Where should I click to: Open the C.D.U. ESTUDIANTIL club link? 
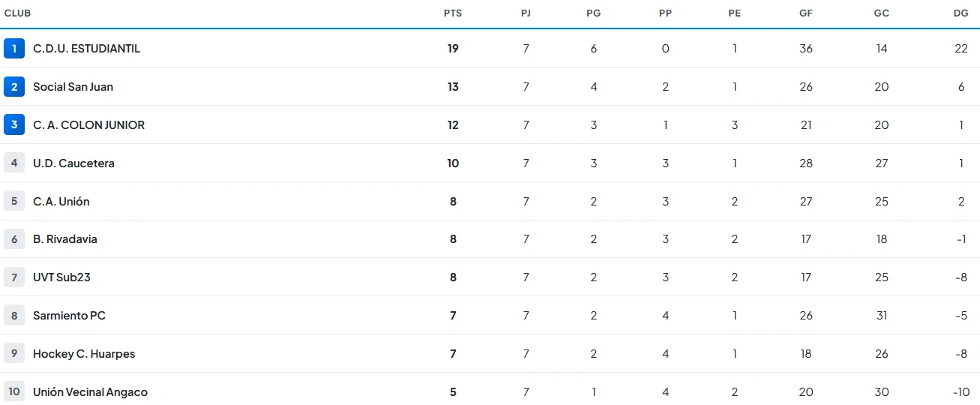[86, 49]
